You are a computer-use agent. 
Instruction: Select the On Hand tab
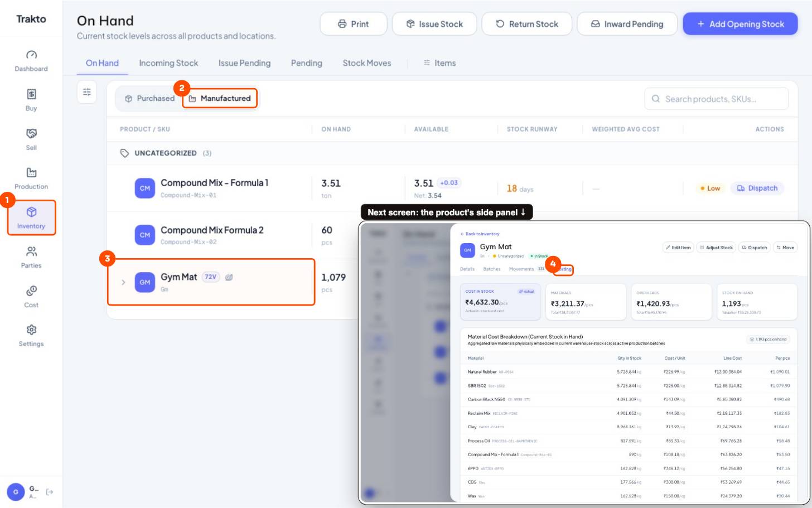click(102, 63)
